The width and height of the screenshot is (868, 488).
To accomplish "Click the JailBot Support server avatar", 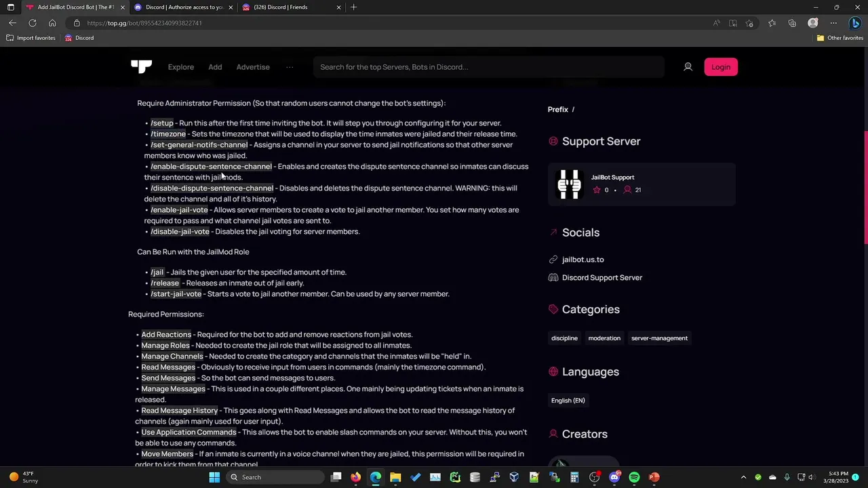I will click(570, 184).
